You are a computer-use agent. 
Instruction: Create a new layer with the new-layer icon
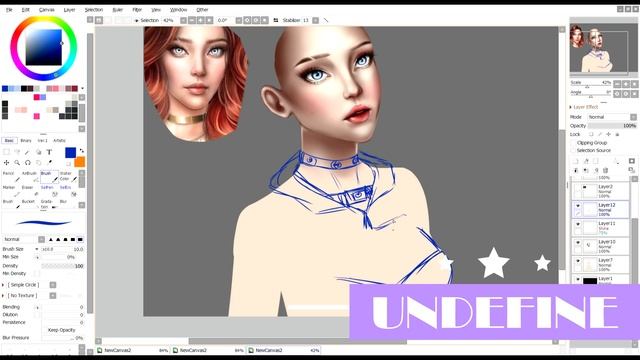(x=576, y=161)
